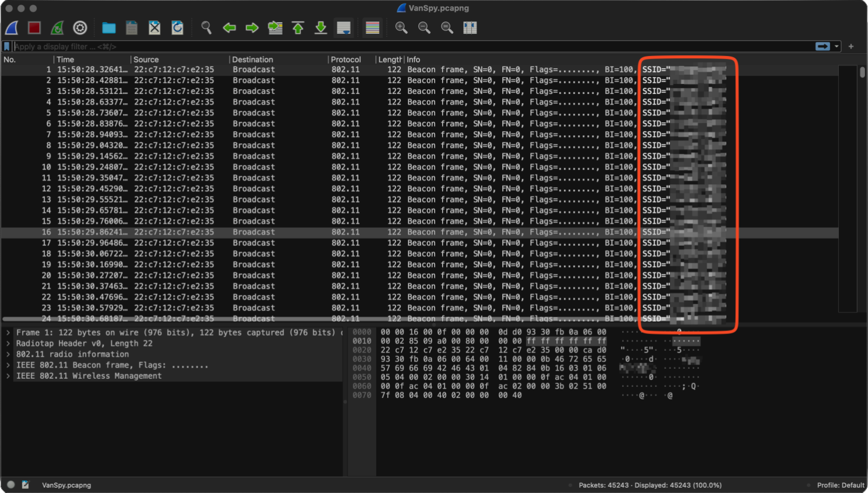
Task: Click hex offset 0040 row bytes
Action: point(493,368)
